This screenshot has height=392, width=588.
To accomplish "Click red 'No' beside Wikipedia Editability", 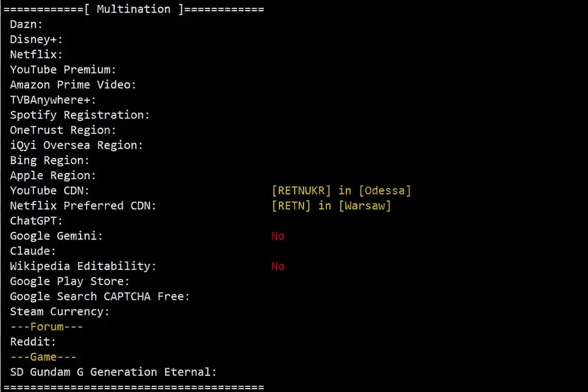I will pos(278,266).
